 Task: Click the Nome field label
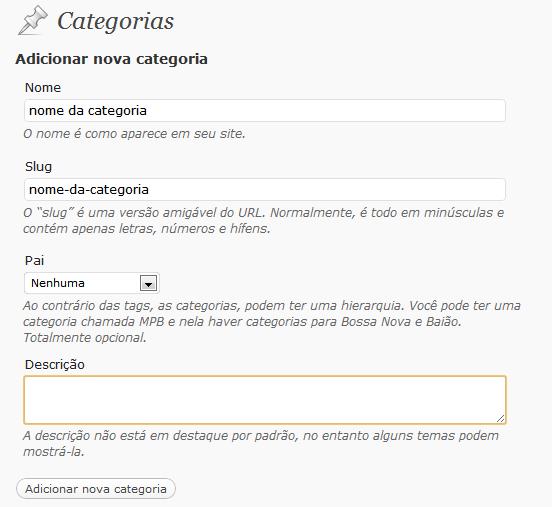pos(43,87)
